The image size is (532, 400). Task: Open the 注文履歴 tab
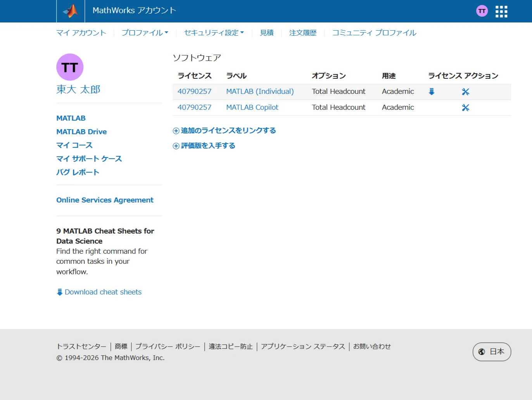(303, 33)
